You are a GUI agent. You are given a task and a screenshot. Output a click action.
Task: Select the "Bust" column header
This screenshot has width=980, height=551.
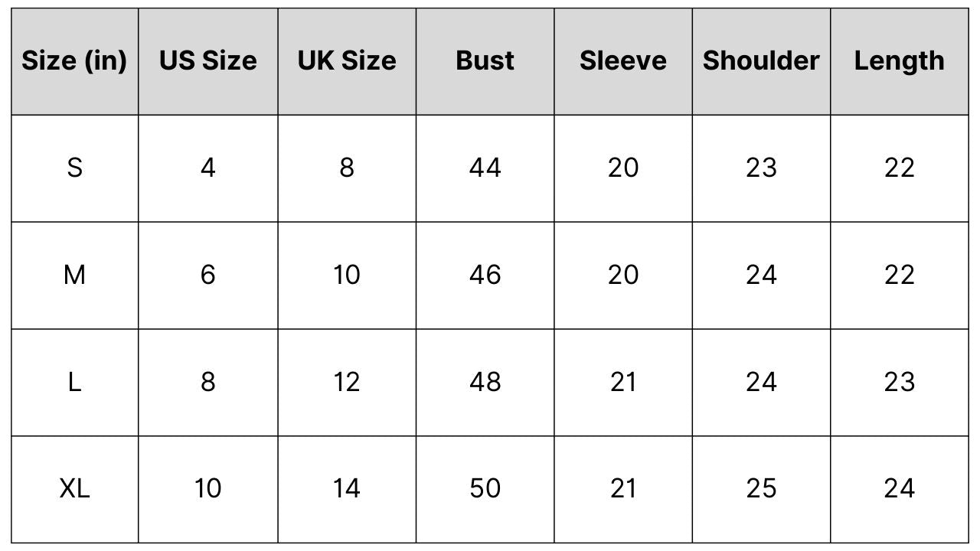coord(485,60)
